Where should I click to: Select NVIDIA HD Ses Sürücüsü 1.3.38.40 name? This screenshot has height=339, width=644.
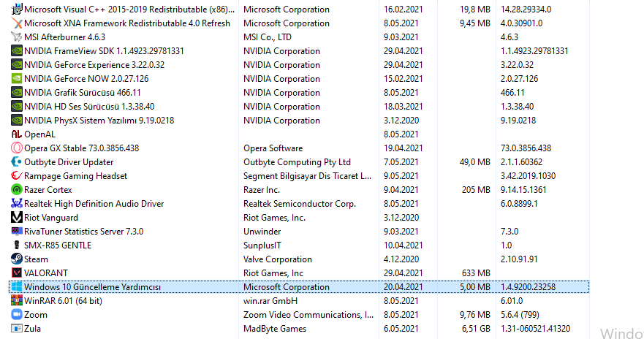(89, 106)
